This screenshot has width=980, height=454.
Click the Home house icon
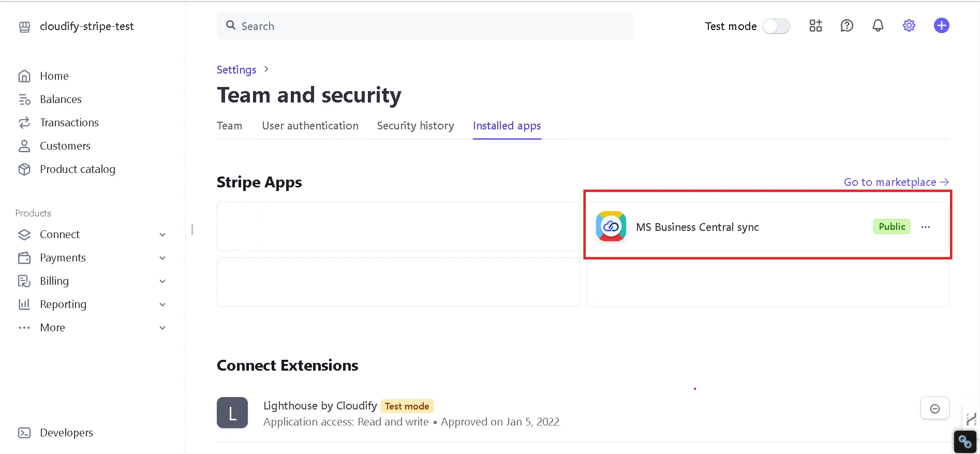pyautogui.click(x=24, y=76)
